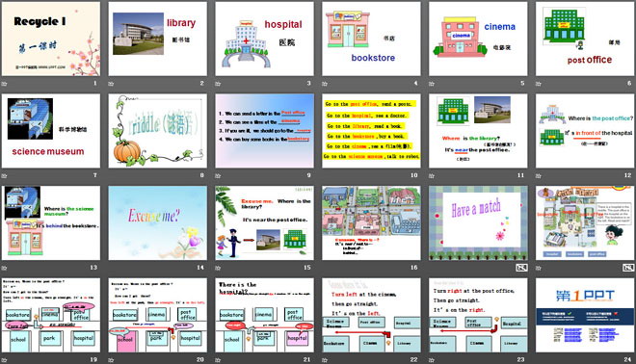Select slide 10 with yellow highlighted sentences
636x364 pixels.
tap(371, 131)
